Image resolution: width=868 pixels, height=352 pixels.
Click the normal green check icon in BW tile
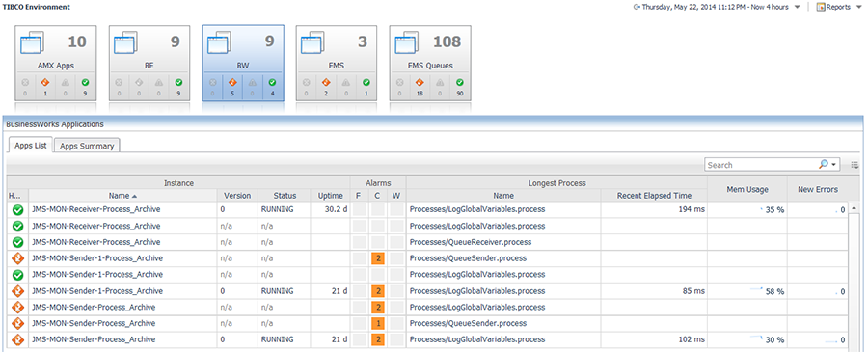click(x=272, y=83)
